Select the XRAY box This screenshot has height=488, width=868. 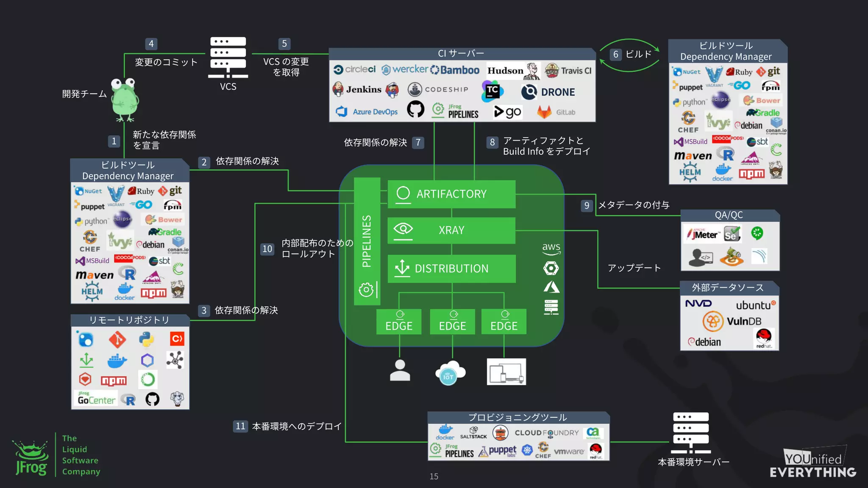click(x=451, y=230)
